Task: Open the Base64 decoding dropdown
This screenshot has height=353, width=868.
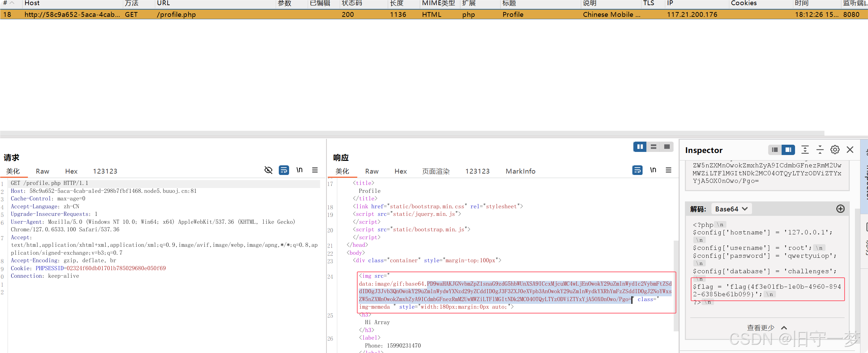Action: tap(731, 209)
